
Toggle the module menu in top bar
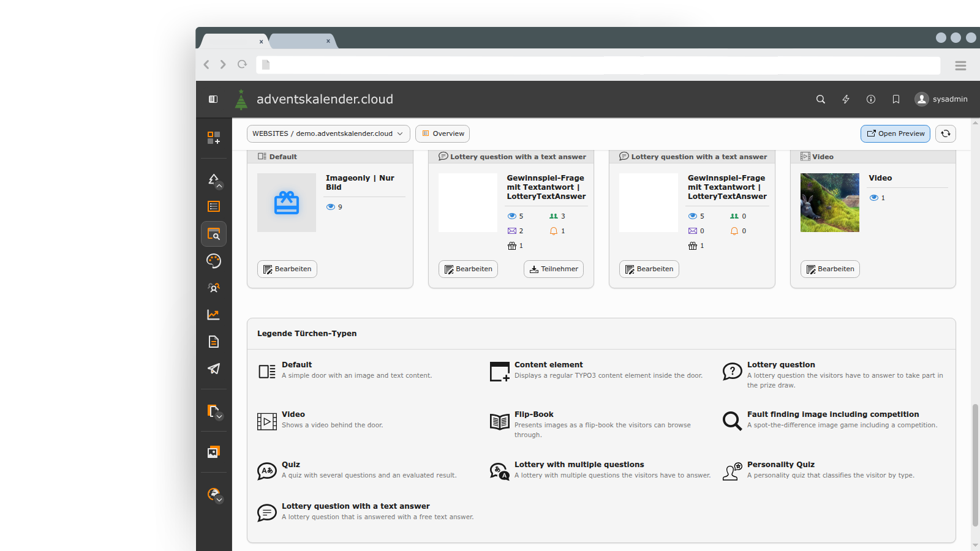point(213,99)
